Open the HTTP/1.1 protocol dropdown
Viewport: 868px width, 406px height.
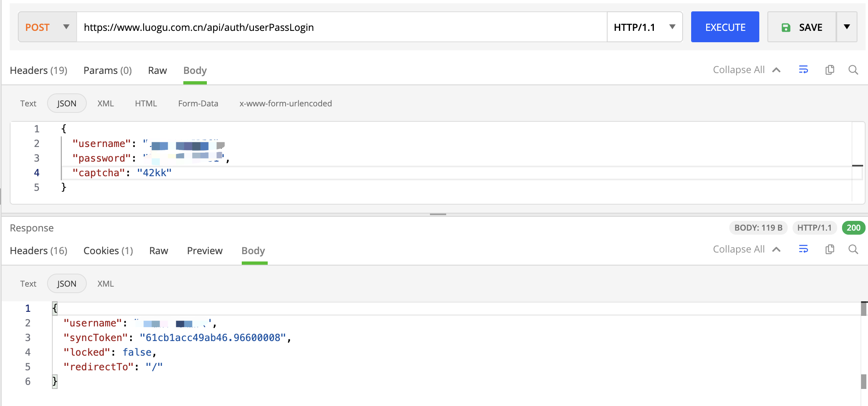pyautogui.click(x=645, y=27)
